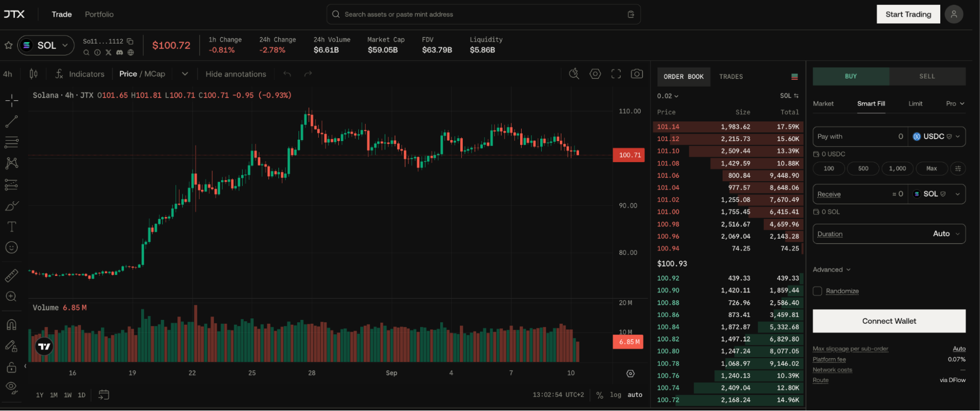Expand the Advanced options section
980x411 pixels.
[x=831, y=269]
